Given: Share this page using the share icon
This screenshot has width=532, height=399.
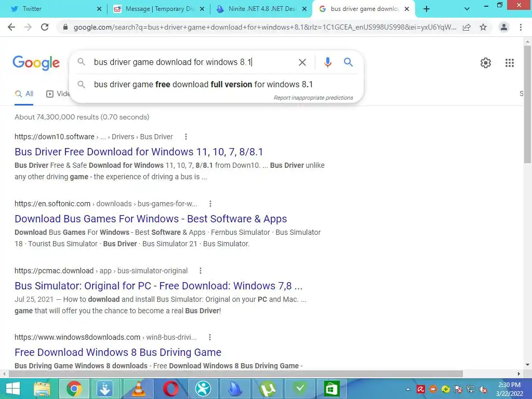Looking at the screenshot, I should click(467, 27).
